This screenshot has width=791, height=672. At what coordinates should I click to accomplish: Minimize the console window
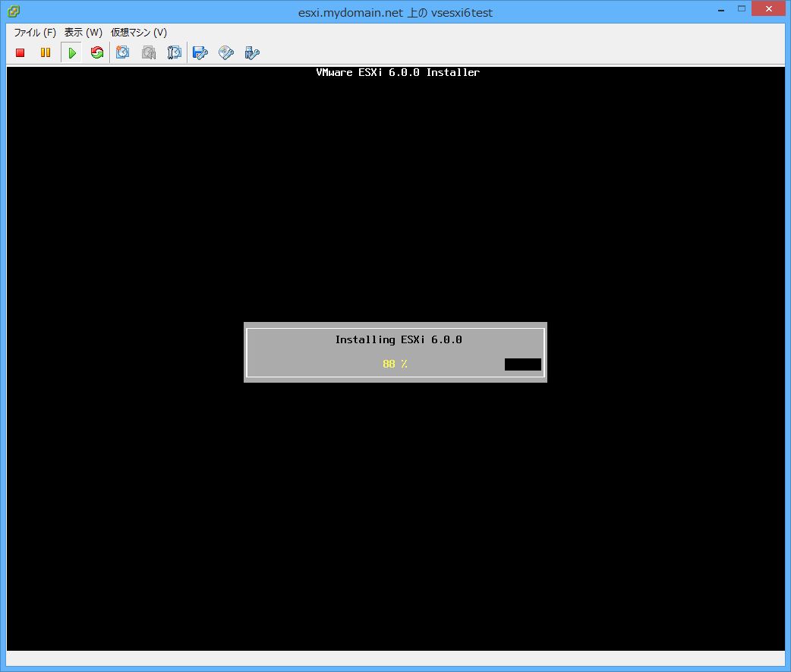[x=721, y=9]
